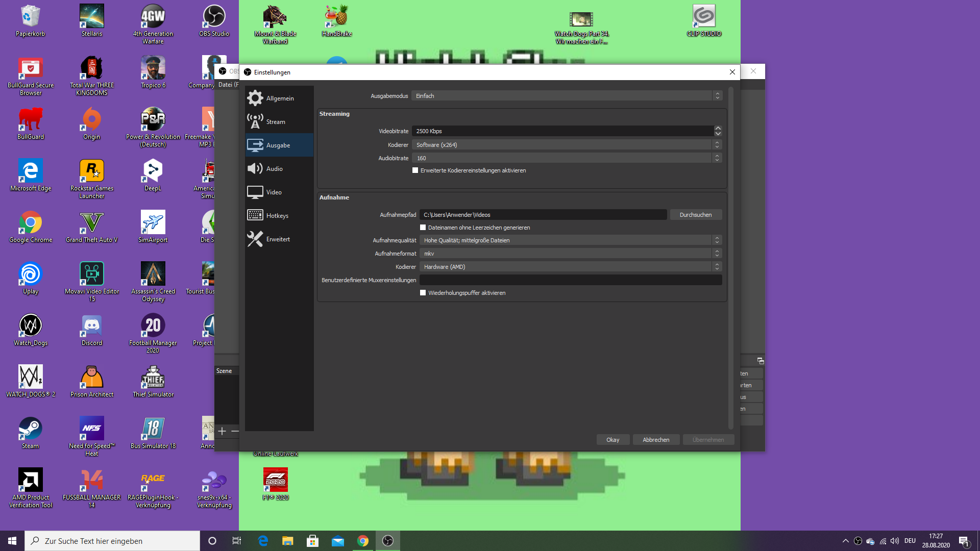Screen dimensions: 980x551
Task: Click the Durchsuchen button
Action: pos(695,215)
